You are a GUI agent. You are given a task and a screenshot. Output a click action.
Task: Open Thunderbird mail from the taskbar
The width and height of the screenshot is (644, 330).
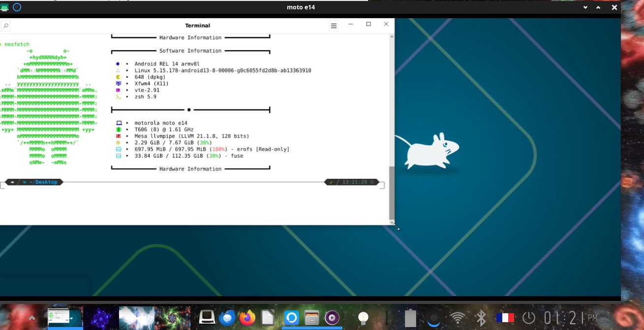(x=227, y=318)
